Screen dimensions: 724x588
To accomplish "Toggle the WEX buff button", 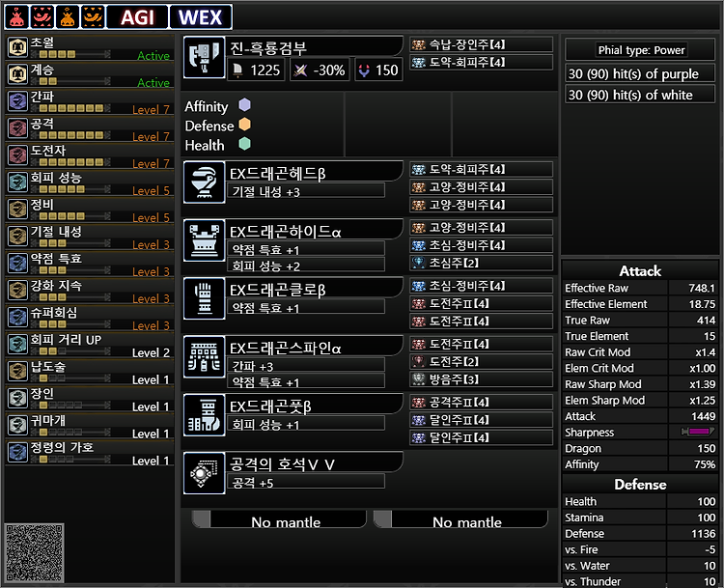I will [x=201, y=17].
